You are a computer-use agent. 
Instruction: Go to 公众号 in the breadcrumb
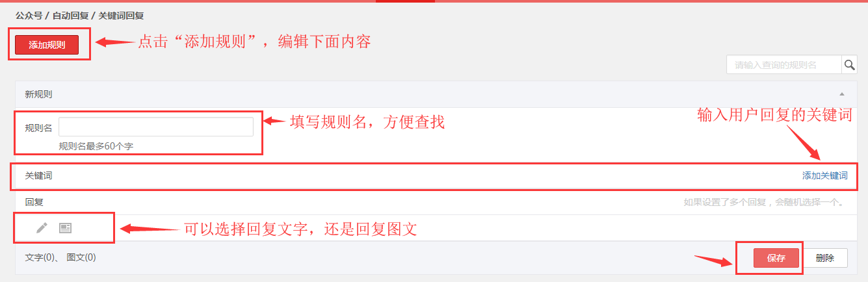[x=29, y=15]
